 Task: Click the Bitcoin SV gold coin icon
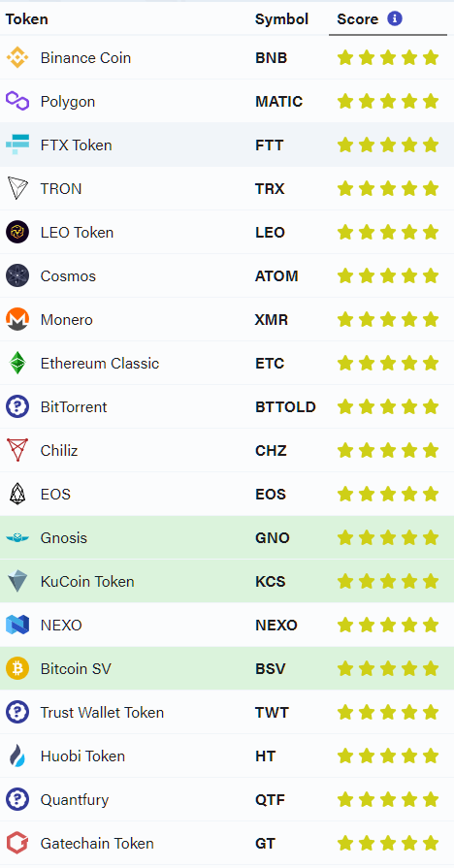pos(17,668)
